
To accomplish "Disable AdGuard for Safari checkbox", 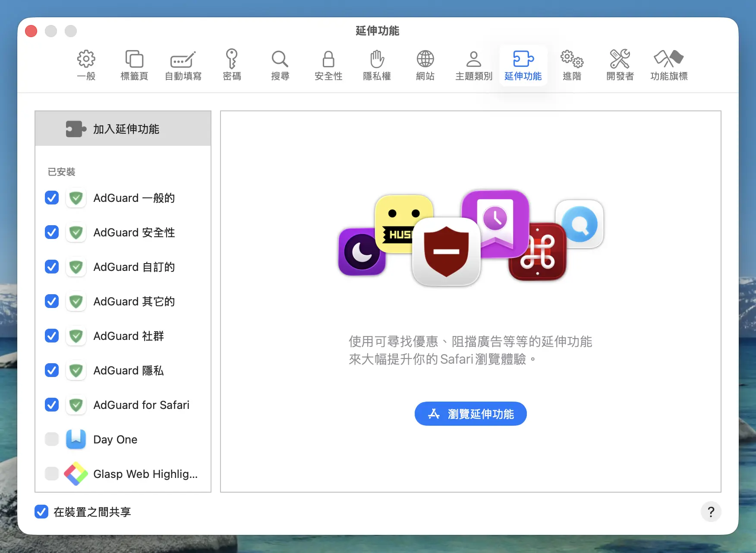I will [52, 405].
